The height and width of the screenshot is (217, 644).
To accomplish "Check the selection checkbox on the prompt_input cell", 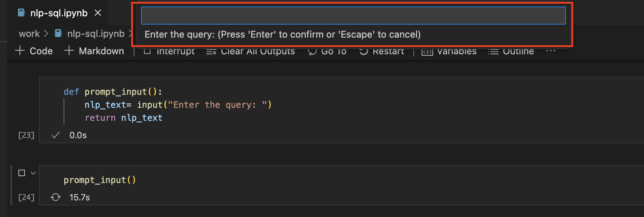I will coord(21,173).
